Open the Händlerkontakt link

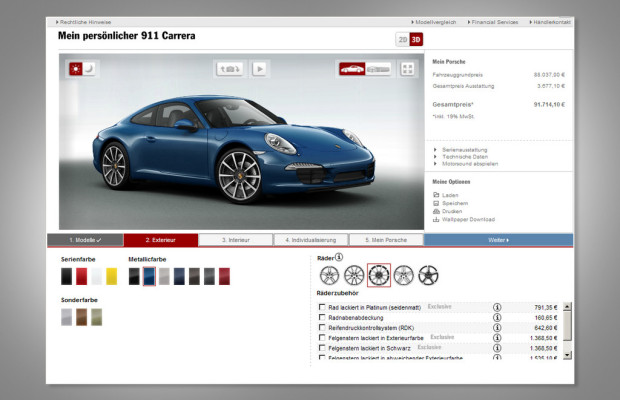[x=550, y=22]
